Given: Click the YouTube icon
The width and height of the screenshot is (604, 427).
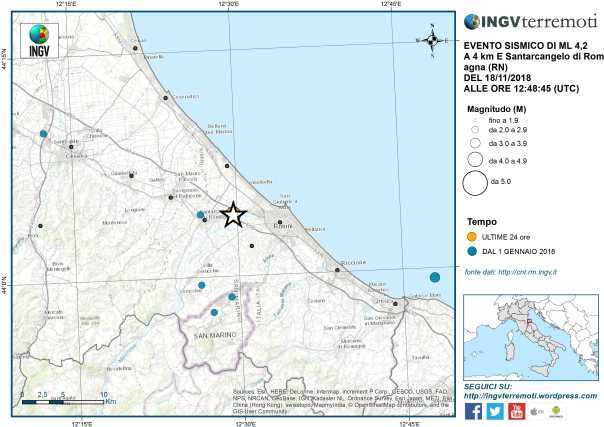Looking at the screenshot, I should point(519,411).
